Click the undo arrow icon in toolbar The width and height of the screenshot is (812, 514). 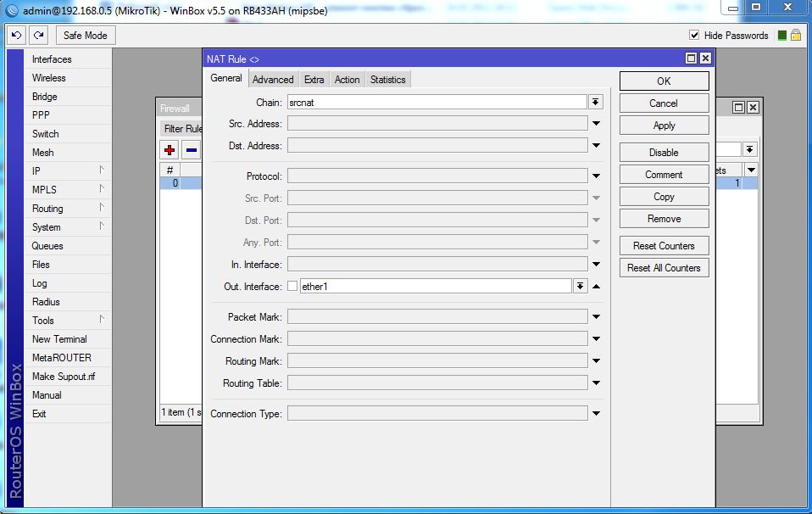tap(16, 36)
